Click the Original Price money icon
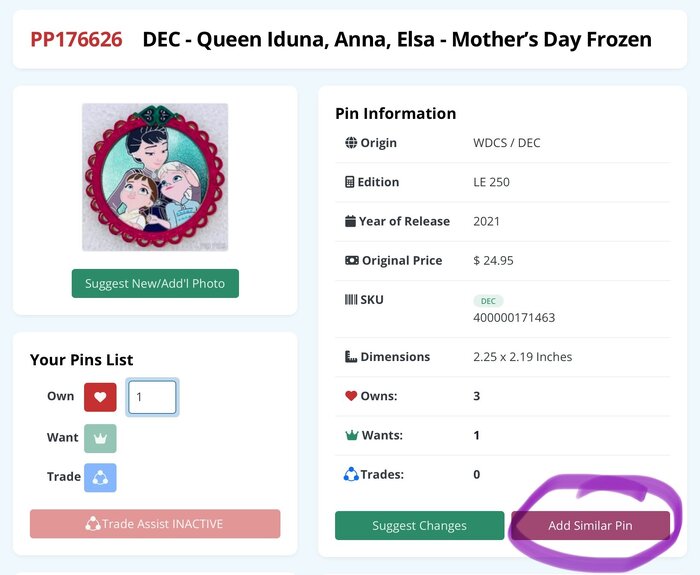The image size is (700, 575). pyautogui.click(x=351, y=260)
